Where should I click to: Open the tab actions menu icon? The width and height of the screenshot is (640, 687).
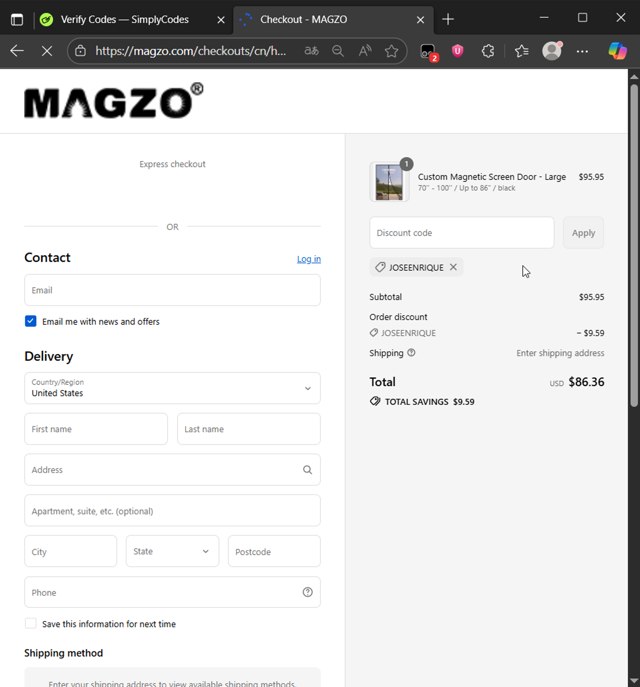[x=17, y=19]
